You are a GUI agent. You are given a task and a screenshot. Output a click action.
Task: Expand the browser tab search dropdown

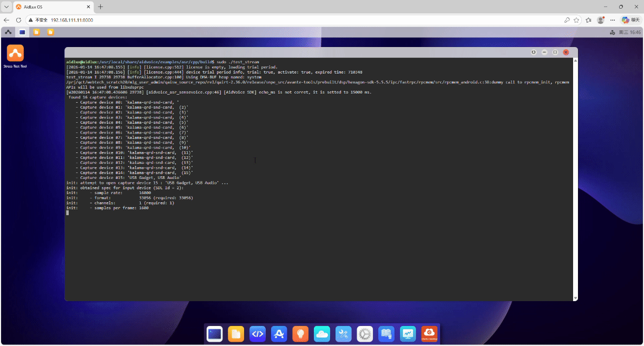6,6
